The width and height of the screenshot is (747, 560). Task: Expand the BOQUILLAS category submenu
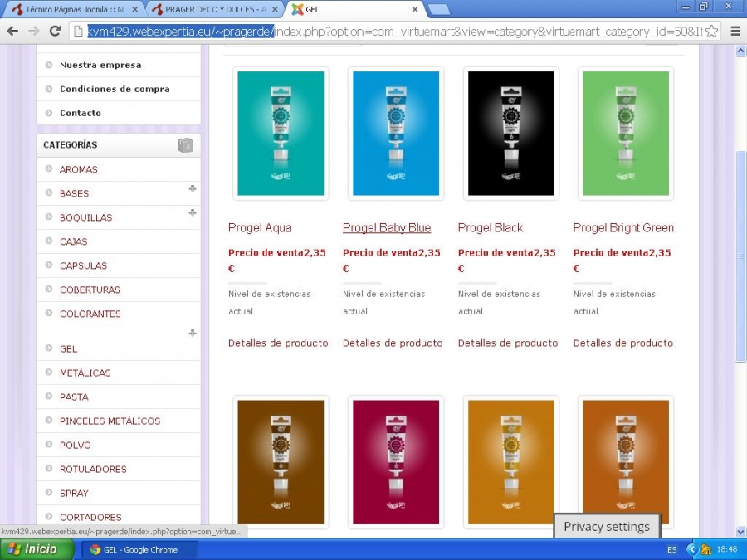(193, 213)
